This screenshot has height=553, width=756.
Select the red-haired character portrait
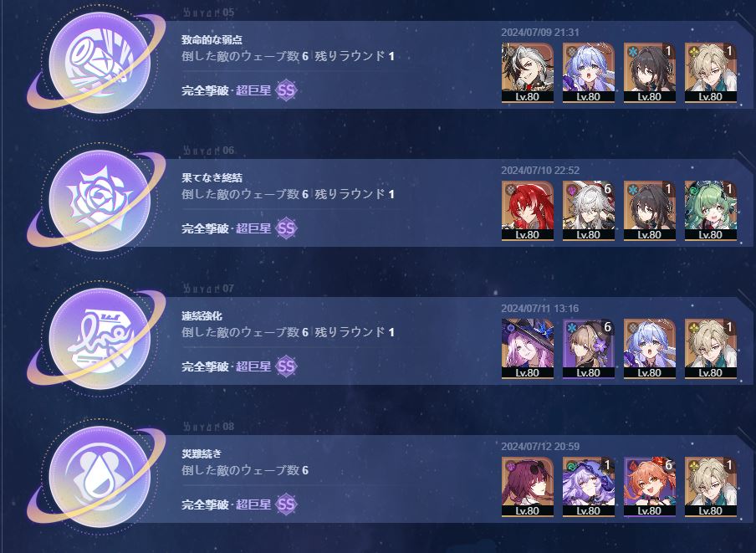pyautogui.click(x=528, y=211)
